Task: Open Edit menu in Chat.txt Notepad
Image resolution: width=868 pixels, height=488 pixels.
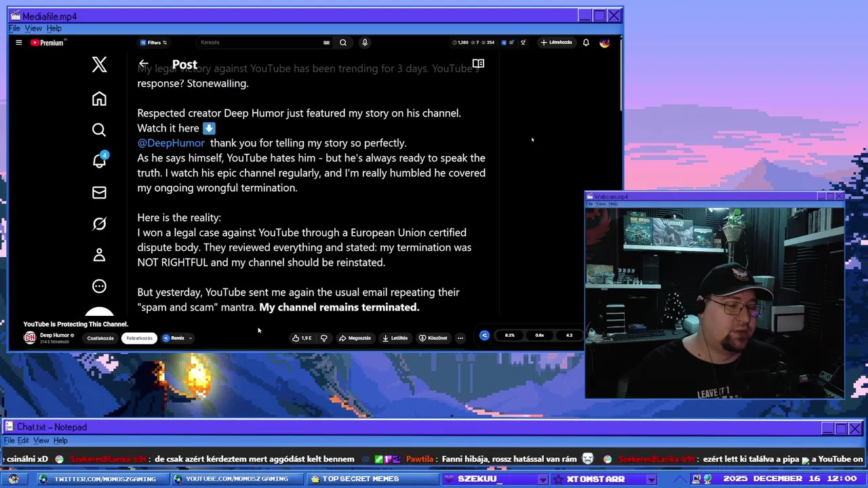Action: click(x=24, y=441)
